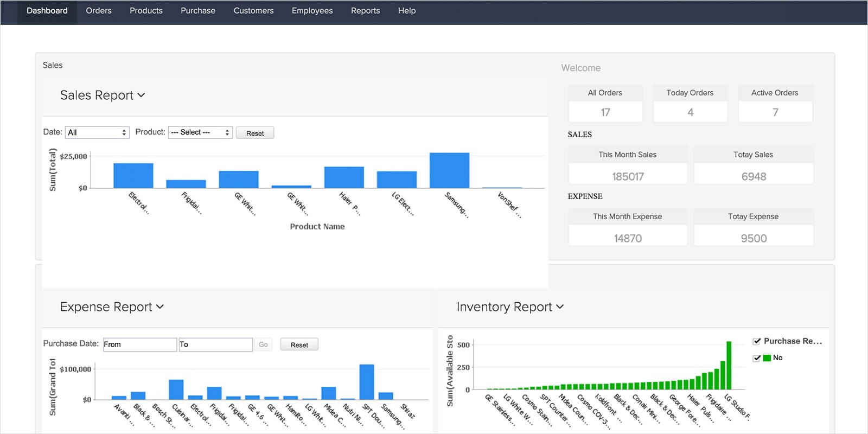Switch to the Products tab
Image resolution: width=868 pixels, height=434 pixels.
[146, 11]
